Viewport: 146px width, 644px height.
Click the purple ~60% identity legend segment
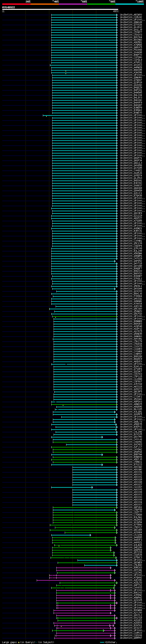73,4
